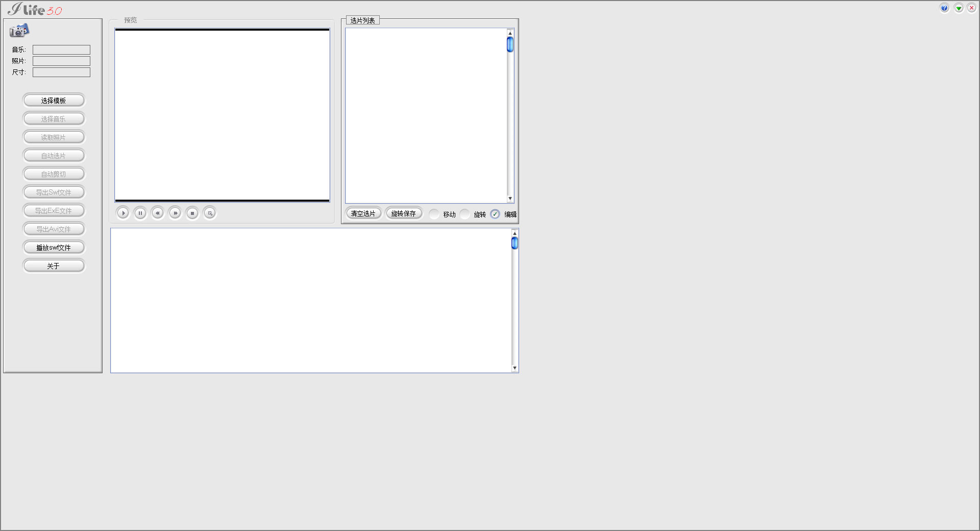Click the 旋转保存 button
The width and height of the screenshot is (980, 531).
pyautogui.click(x=404, y=213)
